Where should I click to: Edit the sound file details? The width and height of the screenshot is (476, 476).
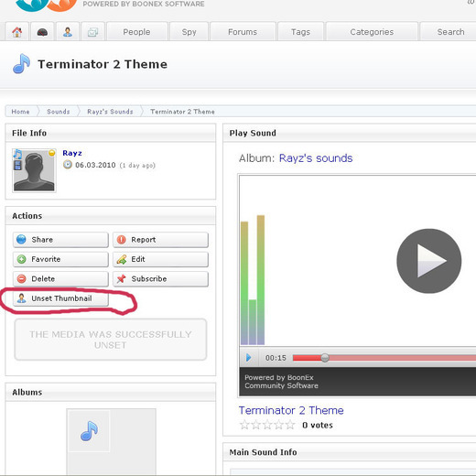(160, 259)
